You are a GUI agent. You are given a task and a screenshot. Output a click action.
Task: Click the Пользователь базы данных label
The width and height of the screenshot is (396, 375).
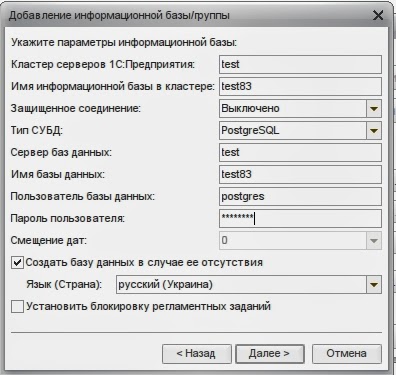(x=83, y=196)
